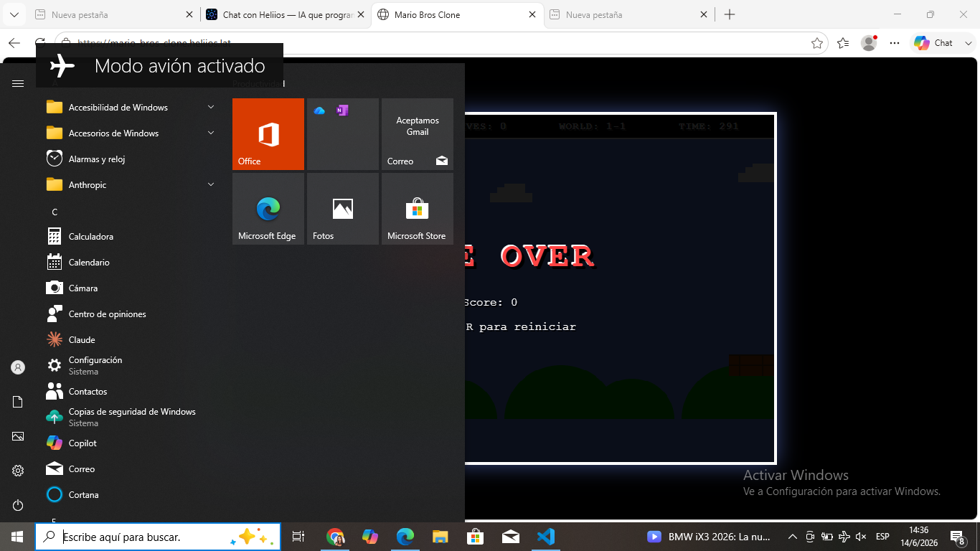Show hidden tray icons chevron

click(793, 537)
